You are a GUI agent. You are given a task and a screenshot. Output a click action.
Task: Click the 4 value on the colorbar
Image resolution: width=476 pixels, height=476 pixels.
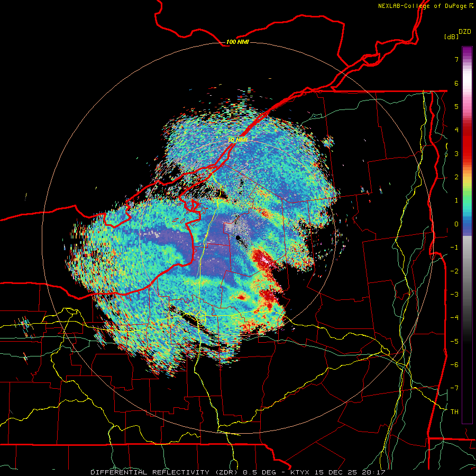(456, 130)
